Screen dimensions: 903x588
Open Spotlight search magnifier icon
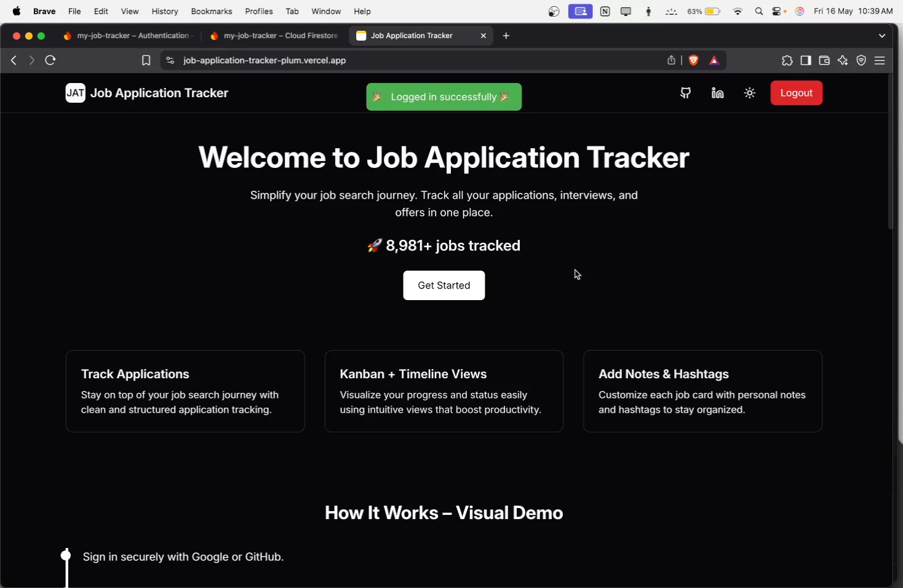[759, 11]
